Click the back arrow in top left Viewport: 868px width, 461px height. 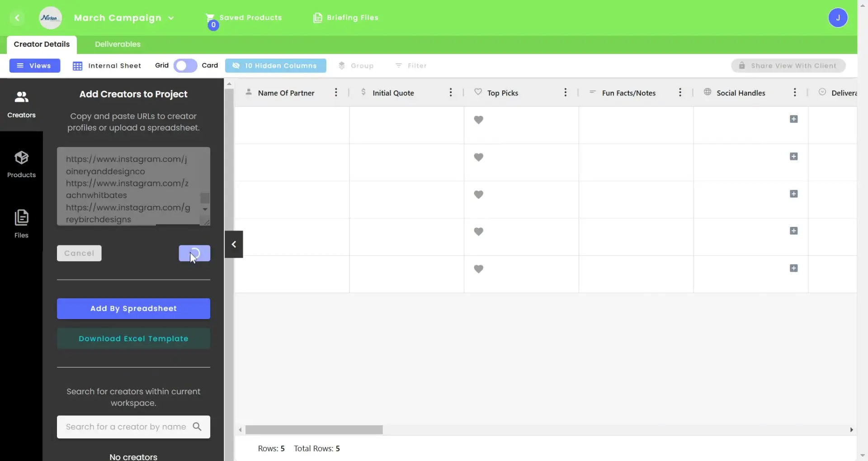click(18, 18)
